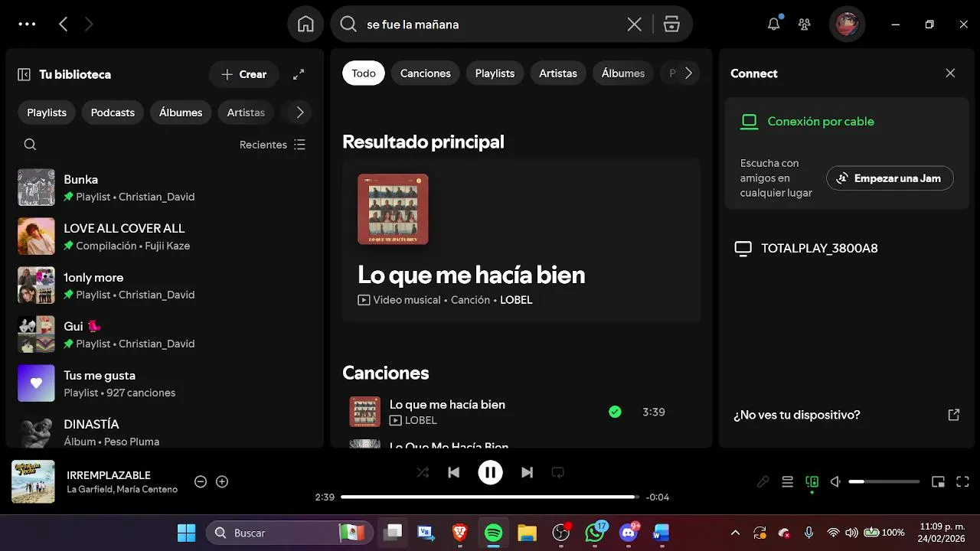Open the Recientes sort dropdown
980x551 pixels.
click(x=273, y=145)
